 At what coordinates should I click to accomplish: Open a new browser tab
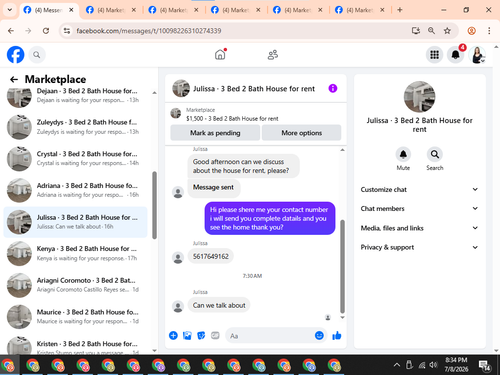tap(400, 10)
